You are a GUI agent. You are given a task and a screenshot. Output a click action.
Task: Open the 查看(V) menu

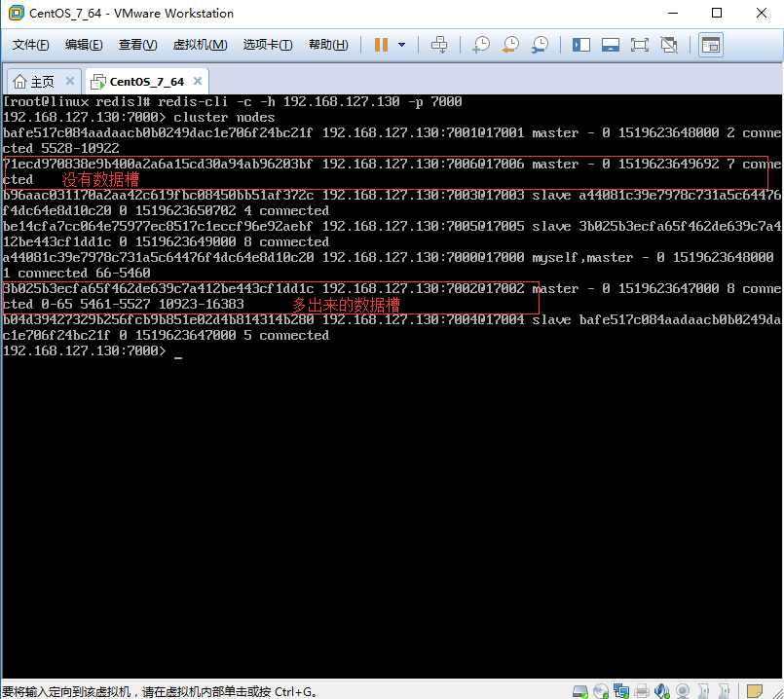tap(137, 45)
